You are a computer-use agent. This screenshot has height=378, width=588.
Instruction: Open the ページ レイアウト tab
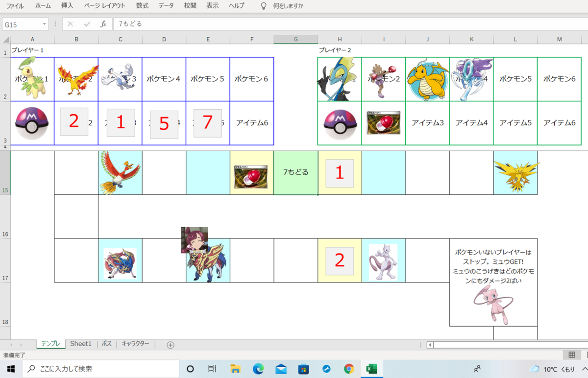tap(104, 6)
